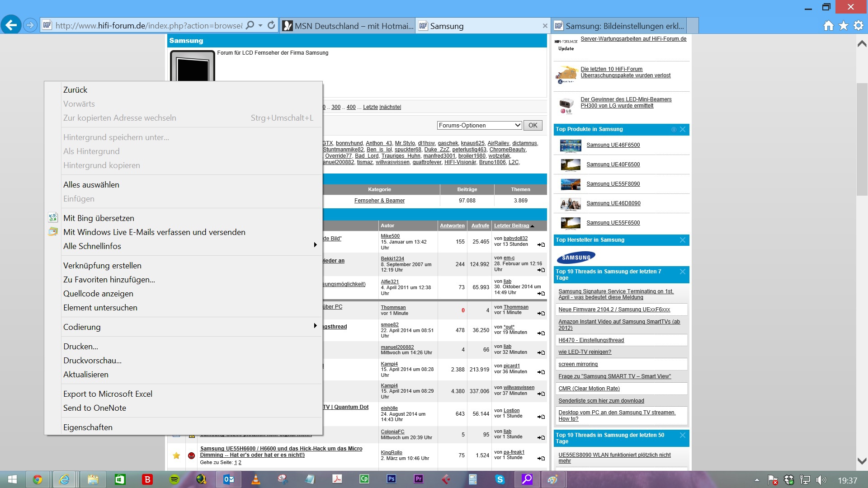Open 'H6470 - Einstellungsthread' thread link
868x488 pixels.
[591, 340]
